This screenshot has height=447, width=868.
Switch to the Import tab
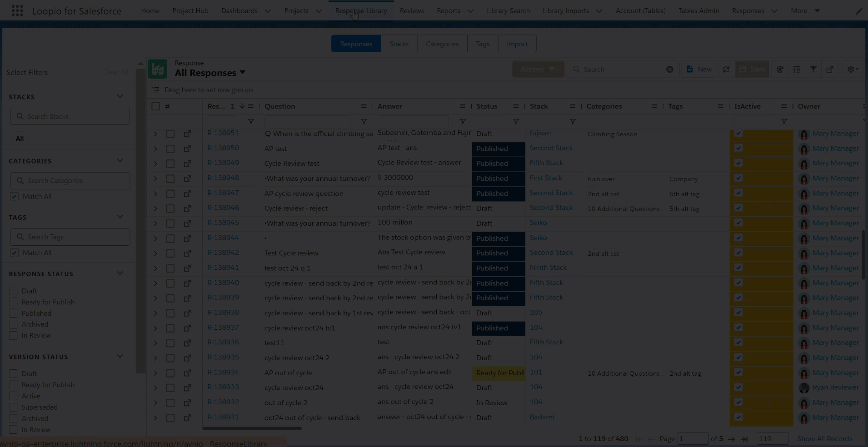[x=517, y=44]
